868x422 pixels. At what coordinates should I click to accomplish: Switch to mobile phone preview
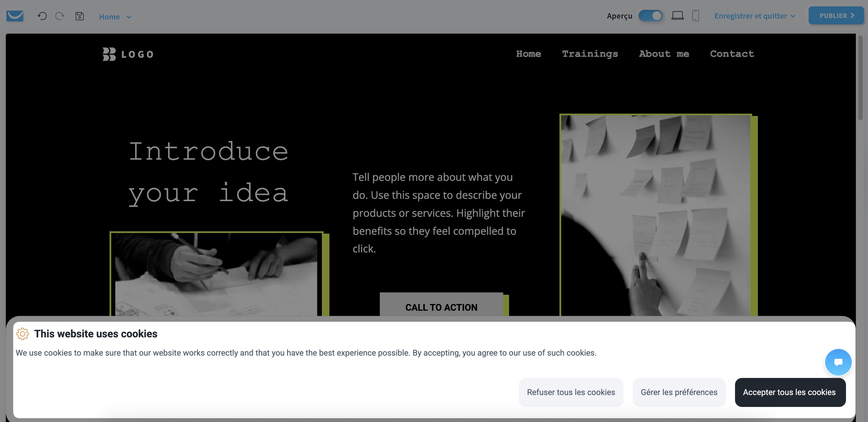[696, 15]
